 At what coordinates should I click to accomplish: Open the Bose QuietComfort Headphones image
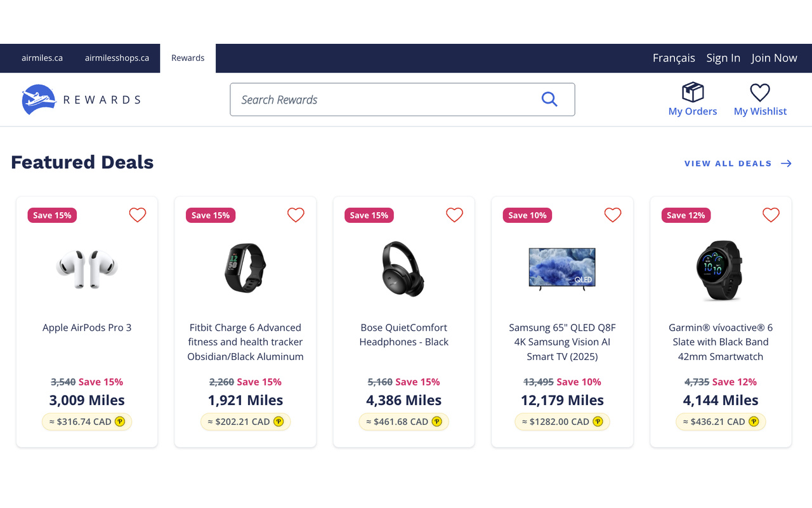[403, 269]
